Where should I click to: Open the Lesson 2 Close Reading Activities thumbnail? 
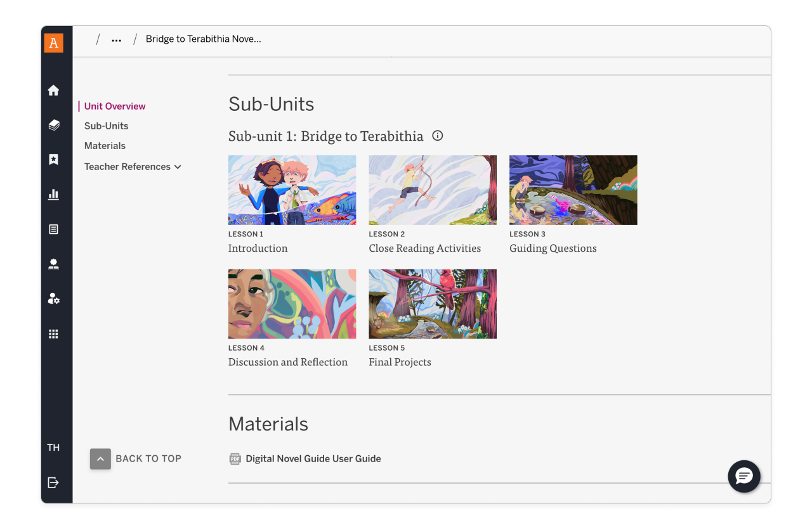coord(433,190)
